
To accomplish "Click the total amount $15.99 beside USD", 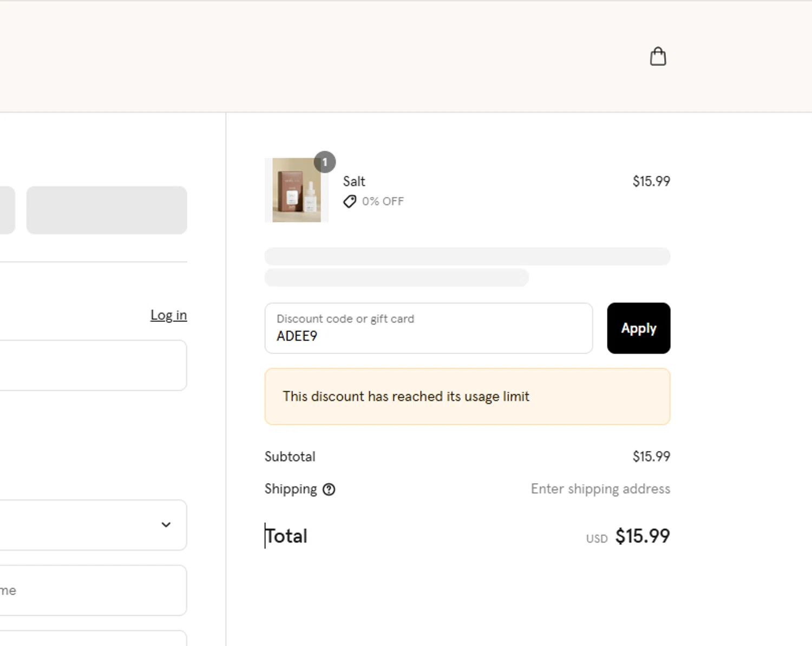I will click(643, 536).
